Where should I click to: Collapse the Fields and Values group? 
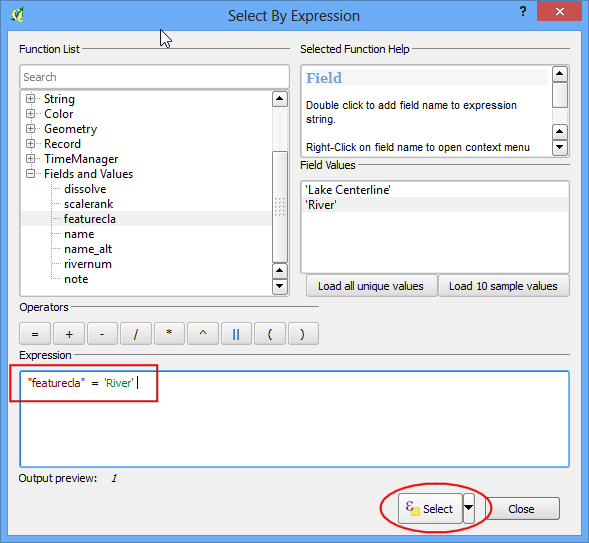[x=30, y=174]
